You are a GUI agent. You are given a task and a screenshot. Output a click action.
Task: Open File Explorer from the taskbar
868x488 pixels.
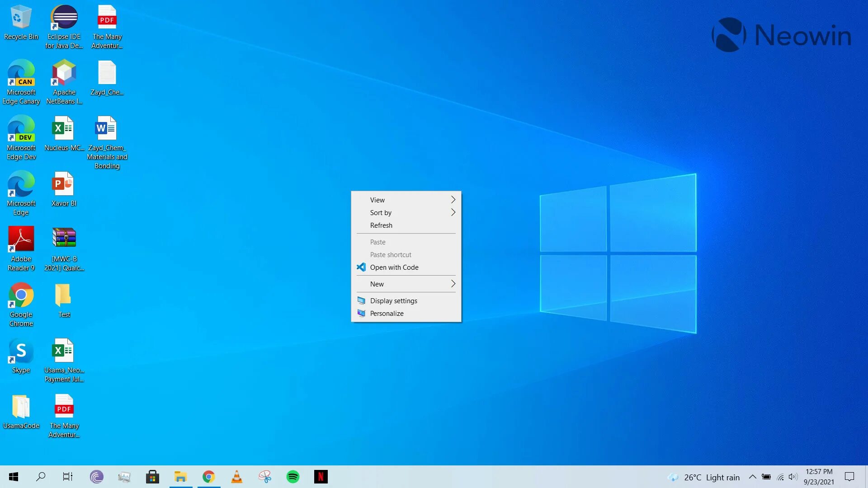click(x=180, y=477)
